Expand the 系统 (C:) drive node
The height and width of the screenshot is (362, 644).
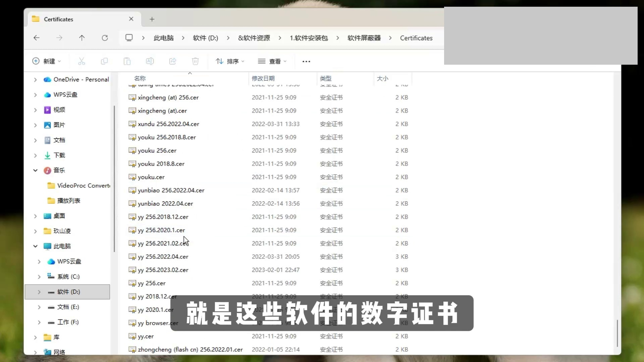click(x=39, y=277)
